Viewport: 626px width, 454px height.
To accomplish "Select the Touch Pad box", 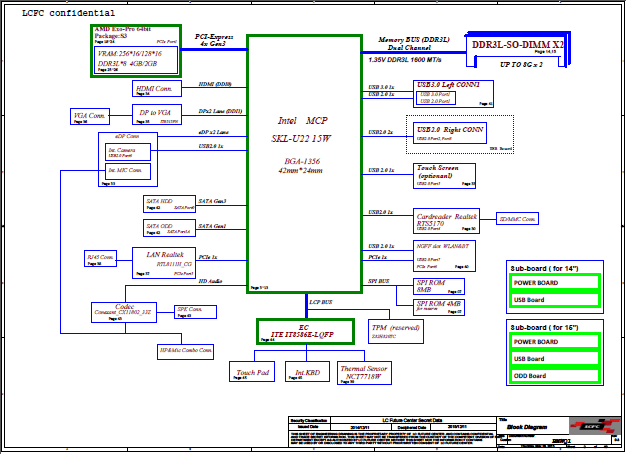I will click(x=249, y=373).
